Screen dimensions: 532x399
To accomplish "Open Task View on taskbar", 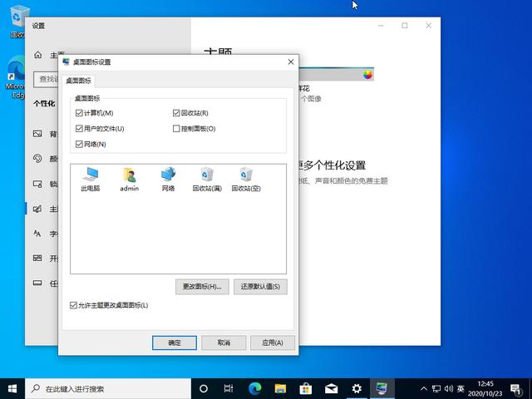I will click(x=229, y=389).
